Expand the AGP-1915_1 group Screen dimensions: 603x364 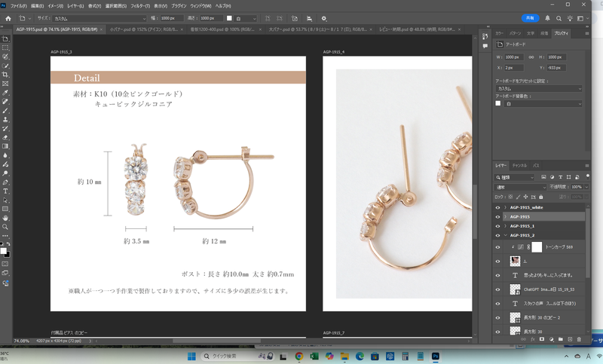click(505, 226)
